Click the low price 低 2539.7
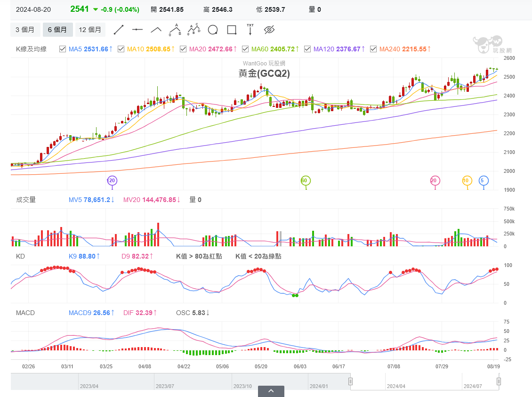Viewport: 532px width, 397px height. tap(270, 9)
